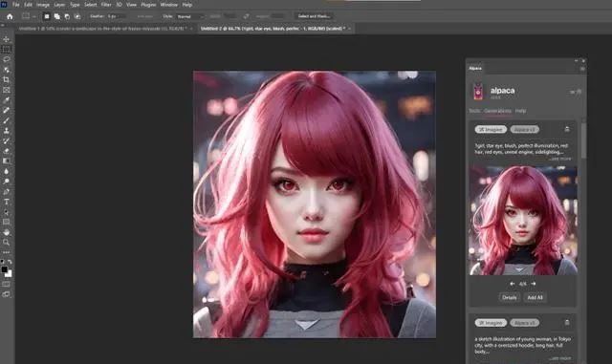This screenshot has height=364, width=612.
Task: Open the Alpaca panel flyout menu
Action: [582, 69]
